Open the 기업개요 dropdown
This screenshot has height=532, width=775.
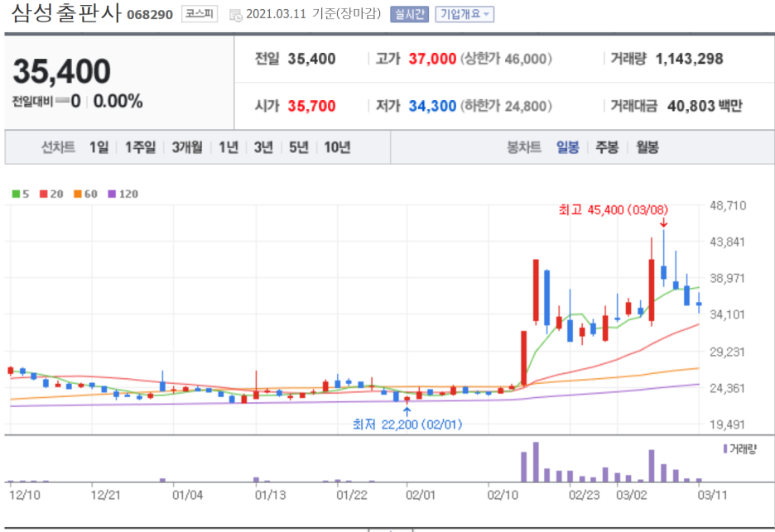pyautogui.click(x=465, y=14)
